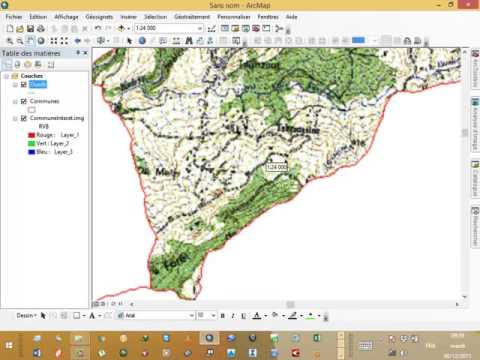Image resolution: width=480 pixels, height=360 pixels.
Task: Switch to List By Visibility
Action: 28,64
